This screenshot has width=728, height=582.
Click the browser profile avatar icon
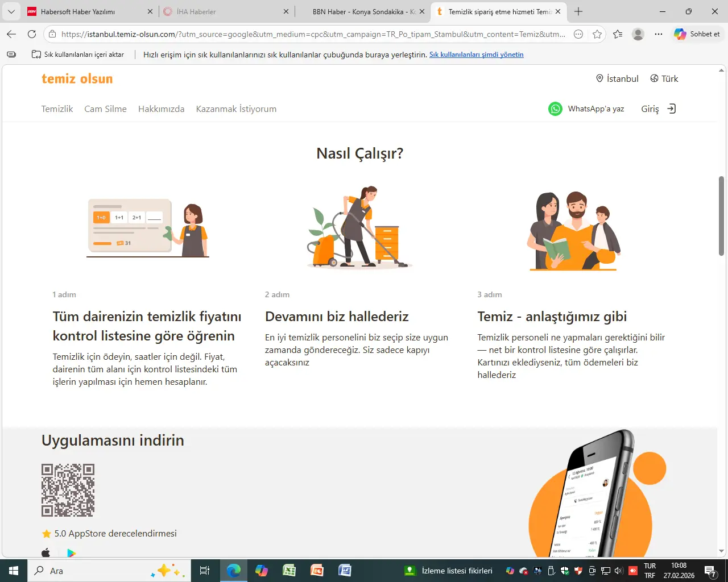click(638, 34)
